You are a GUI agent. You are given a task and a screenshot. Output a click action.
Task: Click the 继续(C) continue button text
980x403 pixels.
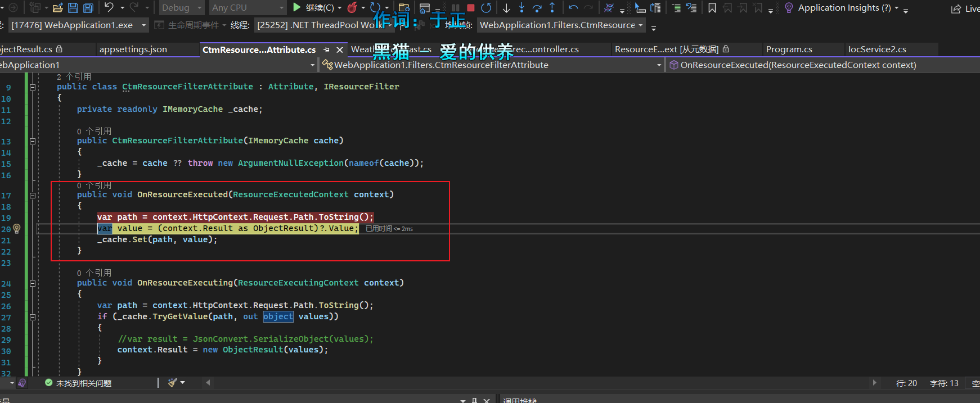[x=320, y=8]
